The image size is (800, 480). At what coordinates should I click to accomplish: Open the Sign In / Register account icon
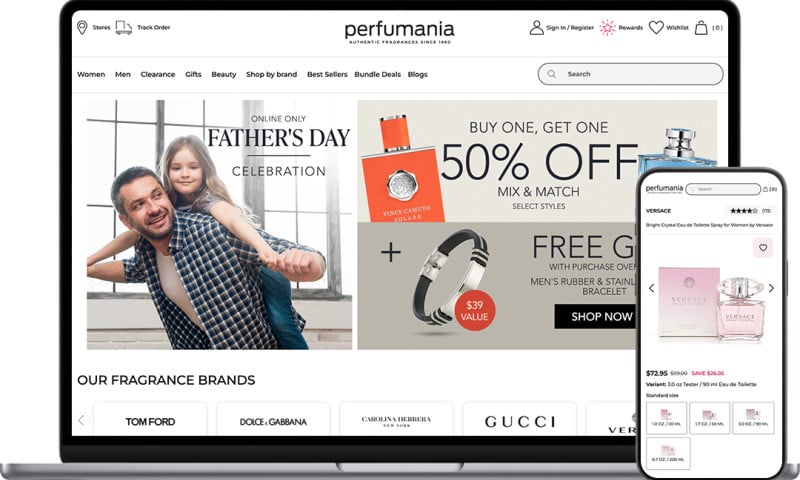536,28
